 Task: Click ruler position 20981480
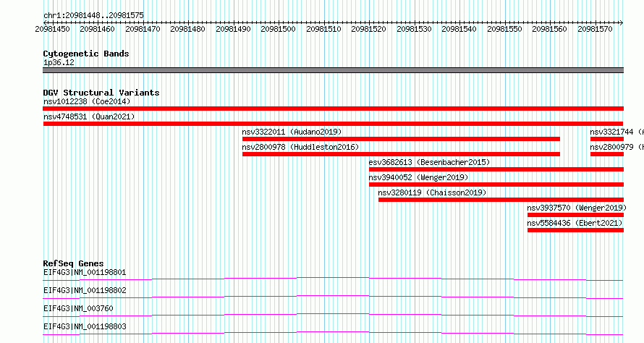click(187, 29)
